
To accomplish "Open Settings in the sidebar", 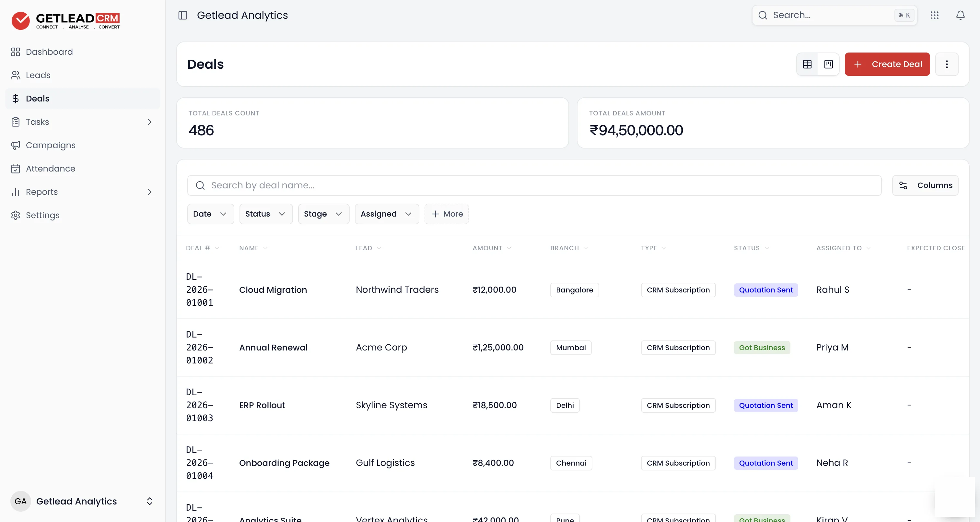I will click(83, 215).
